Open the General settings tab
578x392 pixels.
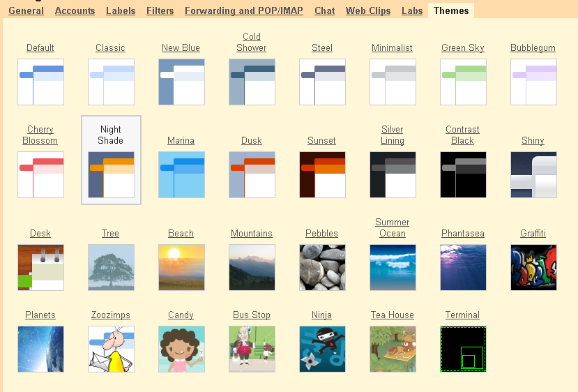(x=26, y=10)
